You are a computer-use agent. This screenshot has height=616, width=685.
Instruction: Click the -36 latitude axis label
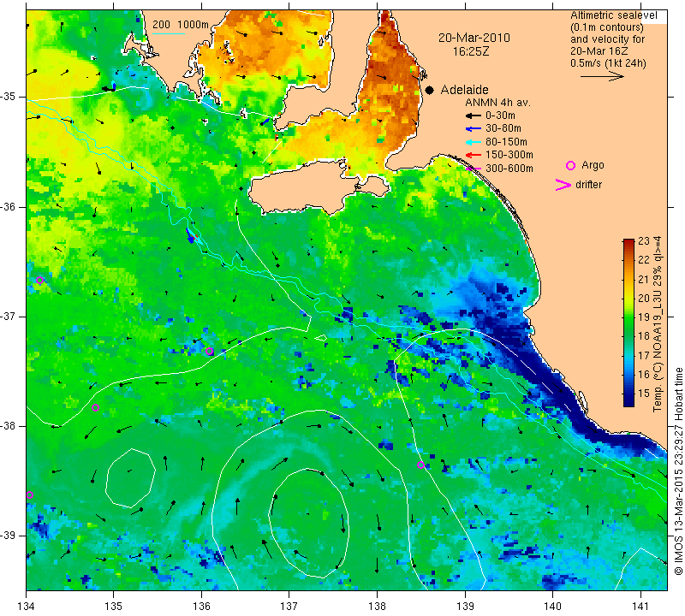pos(8,206)
